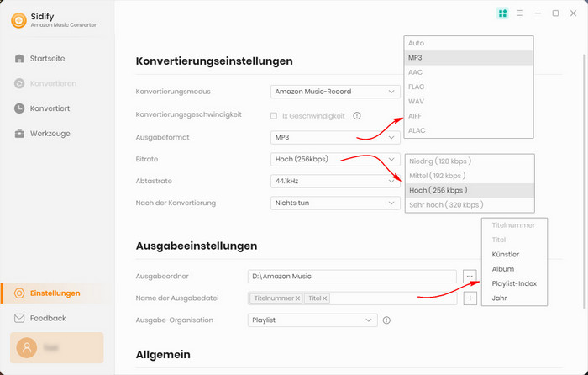588x375 pixels.
Task: Select Hoch (256 kbps) bitrate option
Action: click(470, 190)
